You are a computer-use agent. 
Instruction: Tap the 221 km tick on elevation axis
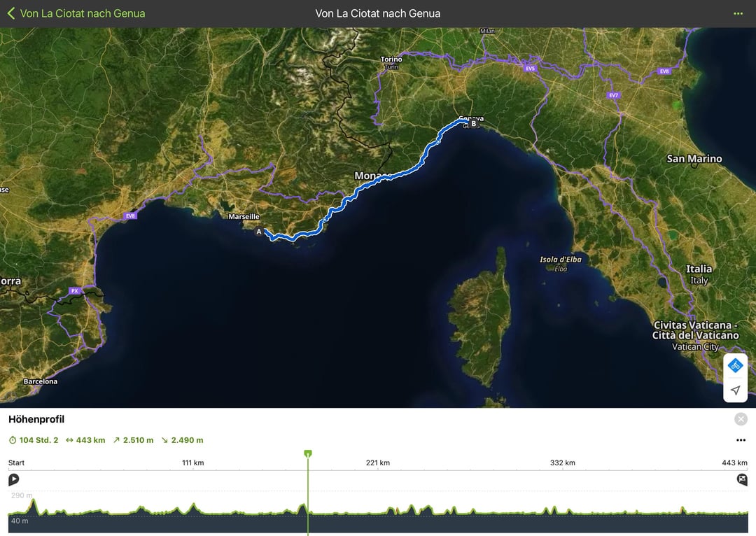click(x=378, y=463)
